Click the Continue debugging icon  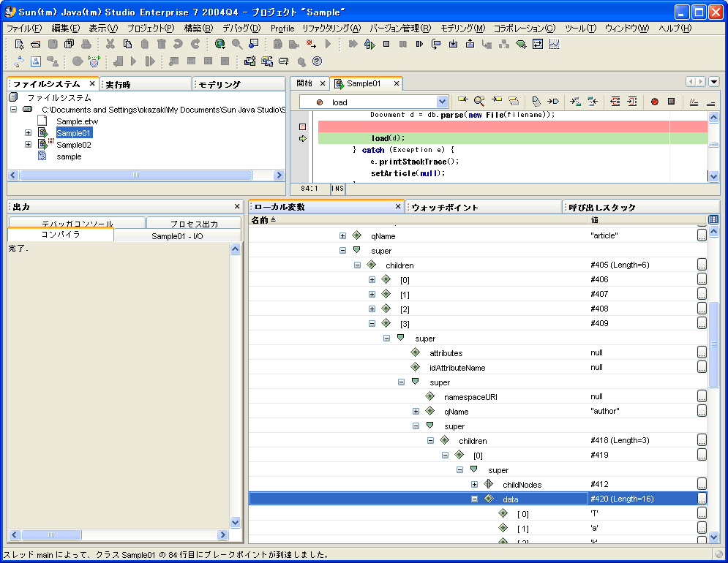pyautogui.click(x=419, y=44)
